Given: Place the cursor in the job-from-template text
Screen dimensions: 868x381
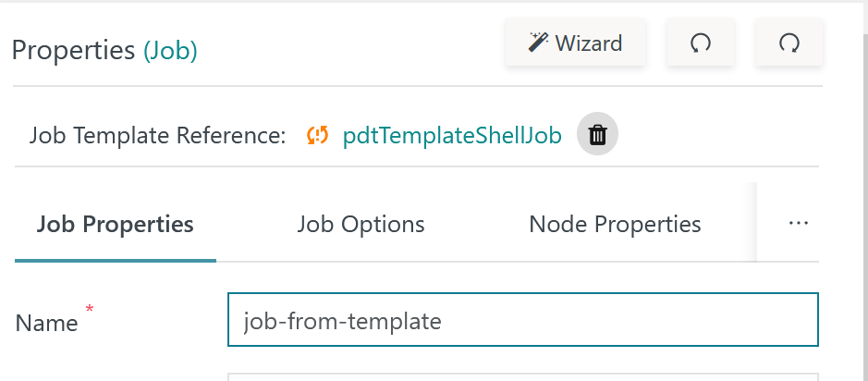Looking at the screenshot, I should pos(342,321).
